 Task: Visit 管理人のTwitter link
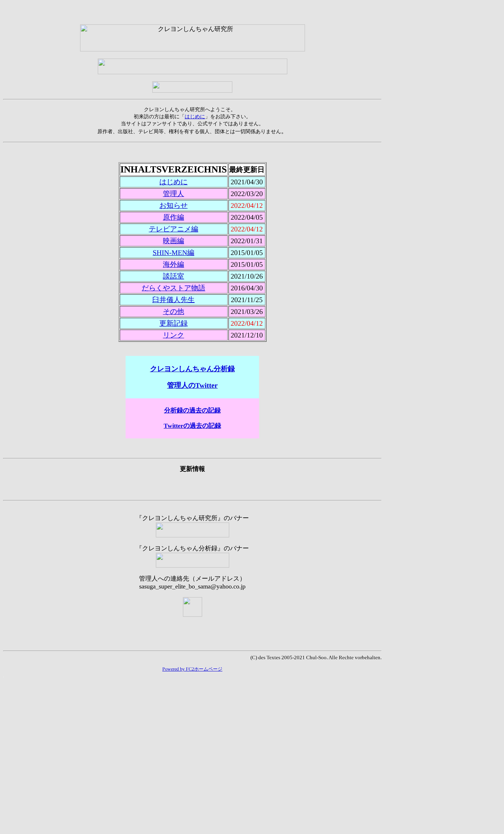click(192, 386)
